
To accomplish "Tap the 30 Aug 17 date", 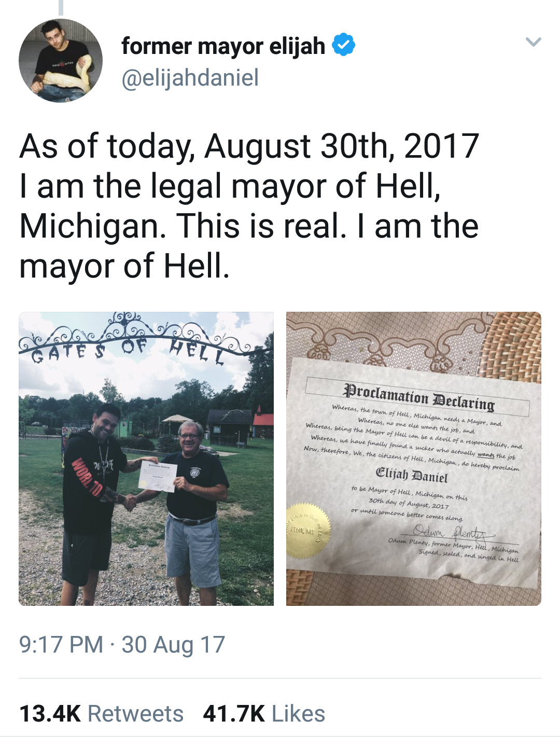I will click(173, 645).
